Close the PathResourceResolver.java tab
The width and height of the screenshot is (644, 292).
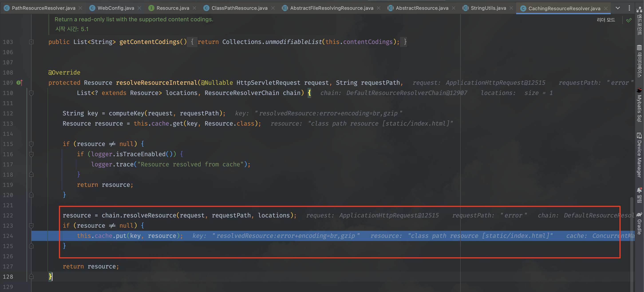point(81,8)
